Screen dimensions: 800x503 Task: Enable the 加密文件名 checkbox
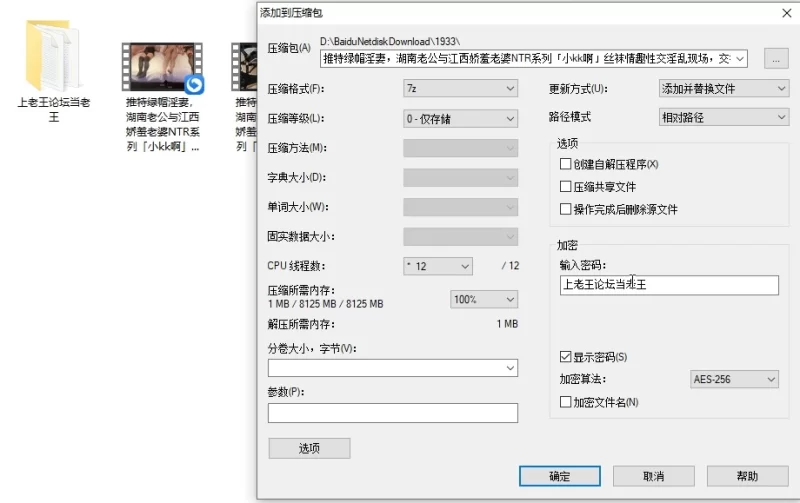pos(565,402)
